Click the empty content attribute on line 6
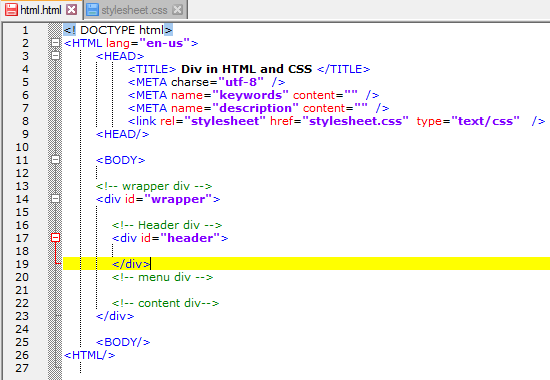550x380 pixels. point(325,95)
